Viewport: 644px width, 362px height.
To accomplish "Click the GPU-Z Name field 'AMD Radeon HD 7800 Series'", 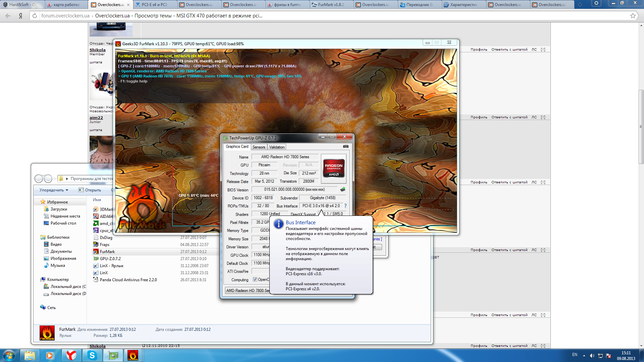I will pos(285,157).
